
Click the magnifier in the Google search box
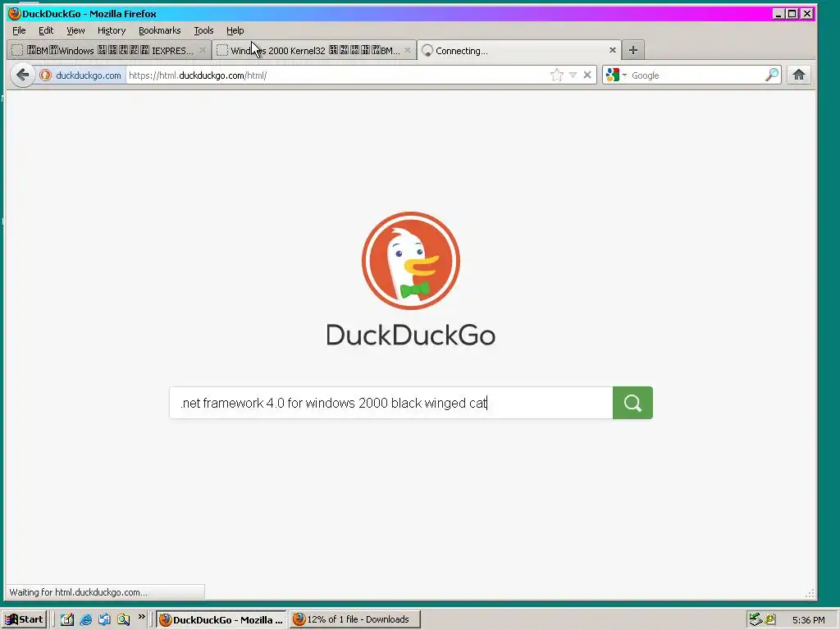coord(771,75)
